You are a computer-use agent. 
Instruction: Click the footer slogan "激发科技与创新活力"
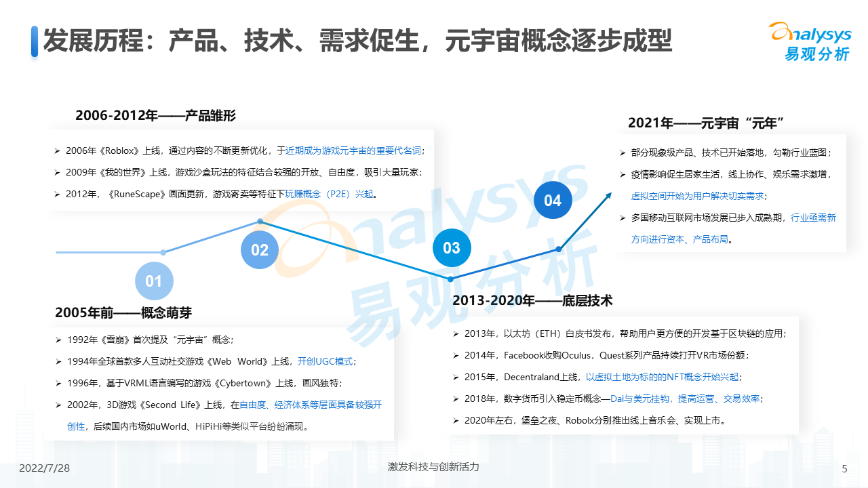(433, 467)
